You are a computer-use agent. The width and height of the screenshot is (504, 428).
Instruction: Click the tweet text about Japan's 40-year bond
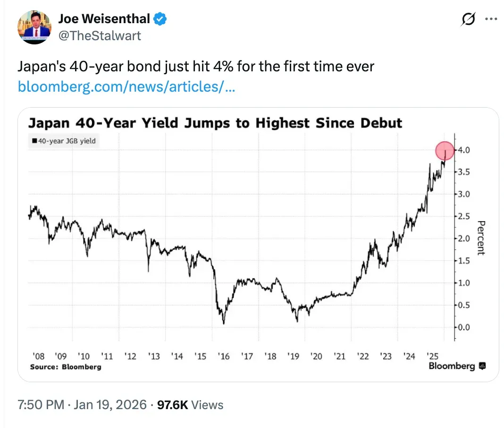click(196, 67)
